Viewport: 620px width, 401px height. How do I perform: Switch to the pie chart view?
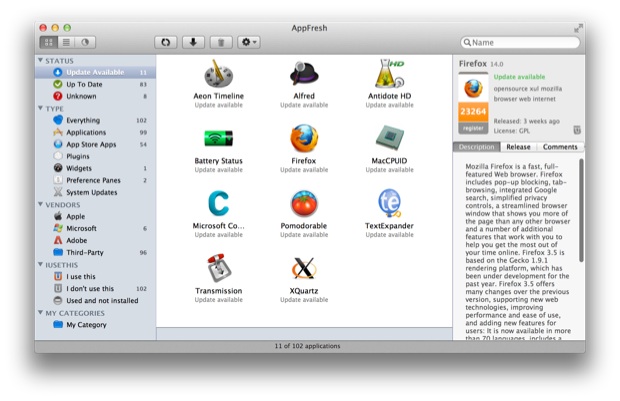[x=85, y=42]
